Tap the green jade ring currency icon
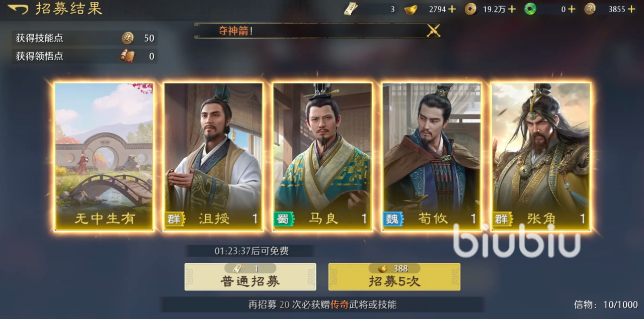This screenshot has width=644, height=319. click(530, 9)
